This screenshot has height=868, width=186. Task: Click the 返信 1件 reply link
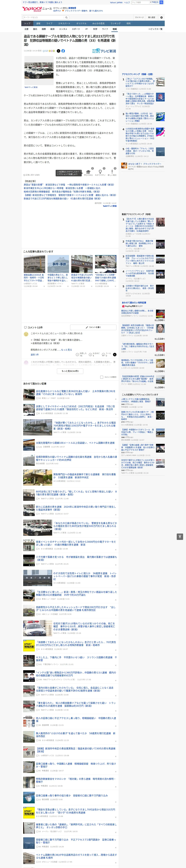(x=34, y=354)
